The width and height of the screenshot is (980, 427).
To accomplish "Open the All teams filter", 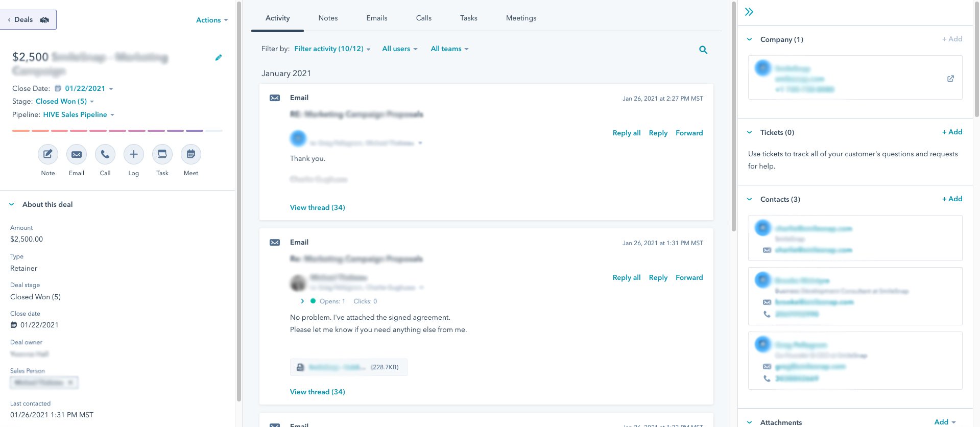I will click(449, 49).
